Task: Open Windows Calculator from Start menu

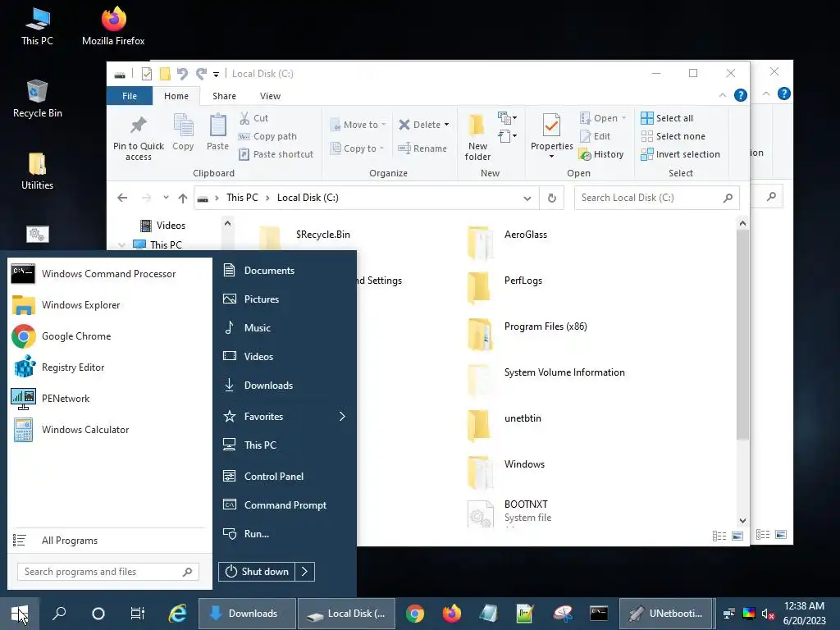Action: (x=109, y=429)
